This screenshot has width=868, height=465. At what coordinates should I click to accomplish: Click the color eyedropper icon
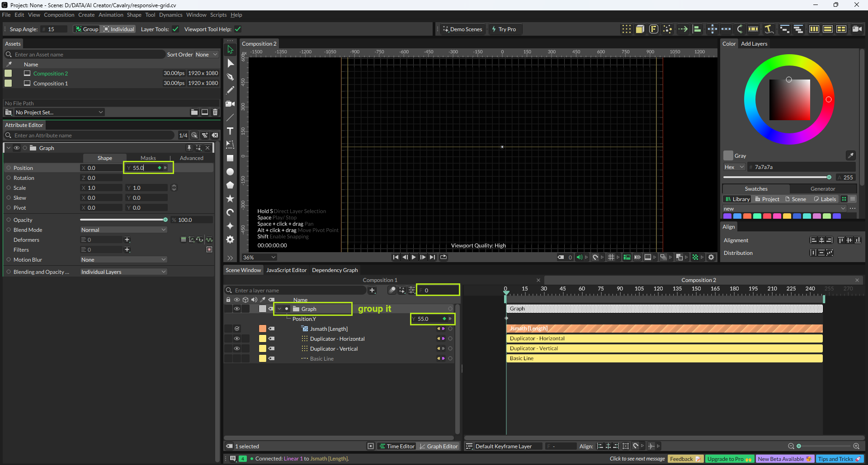pos(850,155)
